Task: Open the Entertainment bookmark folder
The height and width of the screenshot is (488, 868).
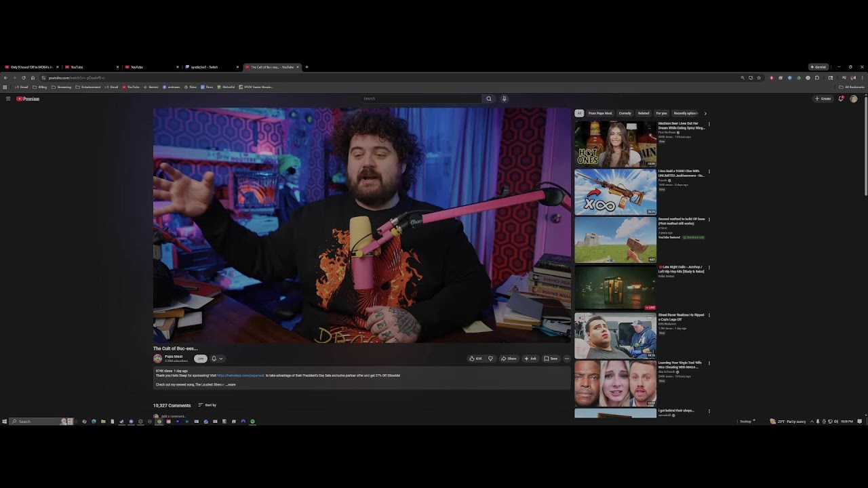Action: click(88, 87)
